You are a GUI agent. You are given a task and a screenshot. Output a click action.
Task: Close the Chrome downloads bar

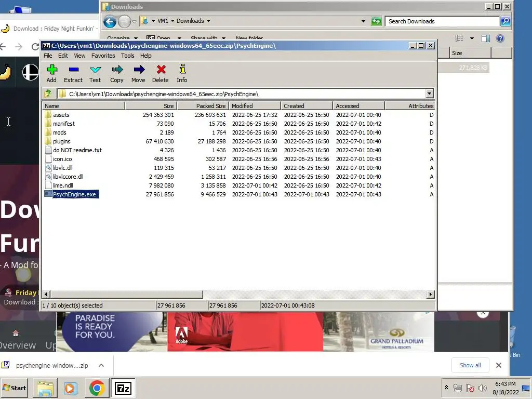pyautogui.click(x=498, y=365)
